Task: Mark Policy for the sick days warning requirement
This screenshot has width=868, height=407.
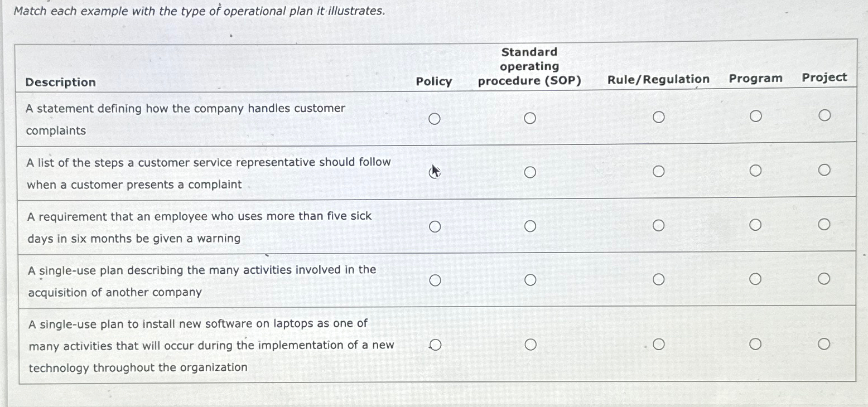Action: point(436,226)
